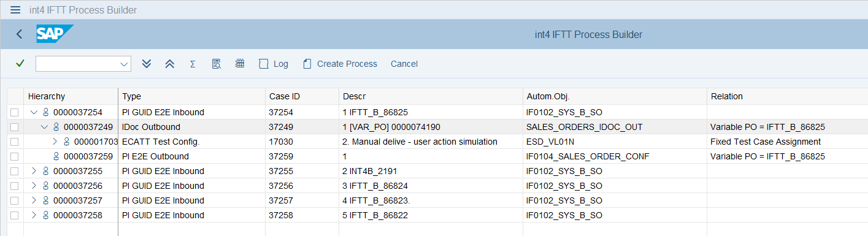Select cell '1 [VAR_PO] 0000074190'

click(x=431, y=127)
